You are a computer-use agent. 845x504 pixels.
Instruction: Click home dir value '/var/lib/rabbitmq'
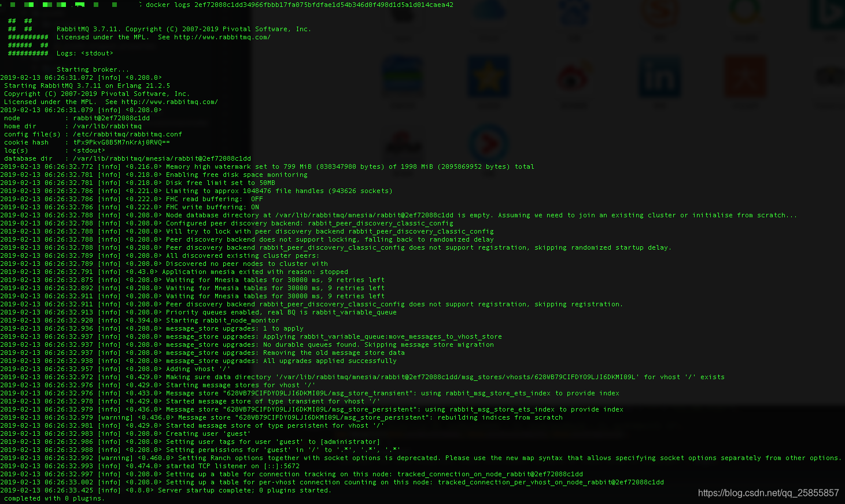(x=107, y=126)
